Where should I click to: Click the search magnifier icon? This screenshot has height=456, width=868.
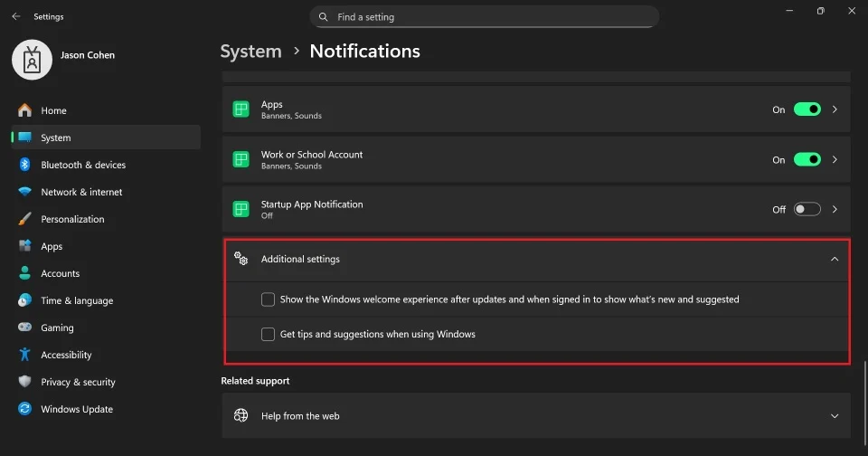(x=324, y=17)
